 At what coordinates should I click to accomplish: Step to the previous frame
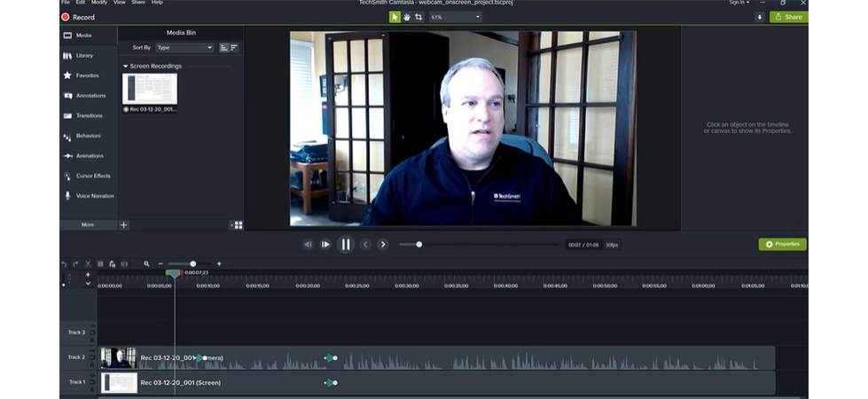[x=308, y=245]
